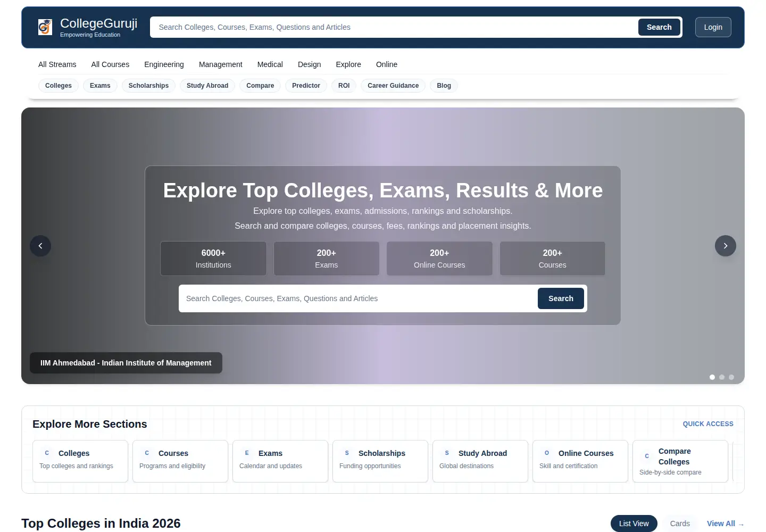Click the header Search button
This screenshot has height=532, width=766.
(x=659, y=27)
